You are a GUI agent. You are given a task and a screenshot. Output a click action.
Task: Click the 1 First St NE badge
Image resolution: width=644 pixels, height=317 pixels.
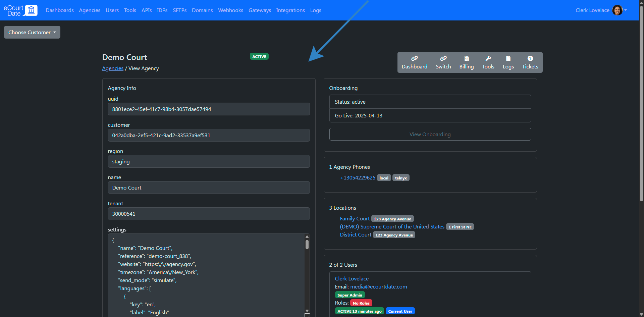[x=460, y=227]
